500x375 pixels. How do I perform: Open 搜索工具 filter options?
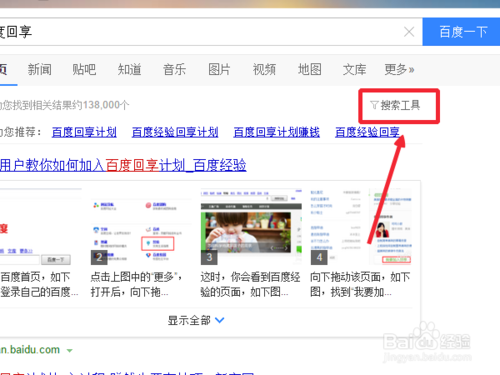pyautogui.click(x=395, y=106)
